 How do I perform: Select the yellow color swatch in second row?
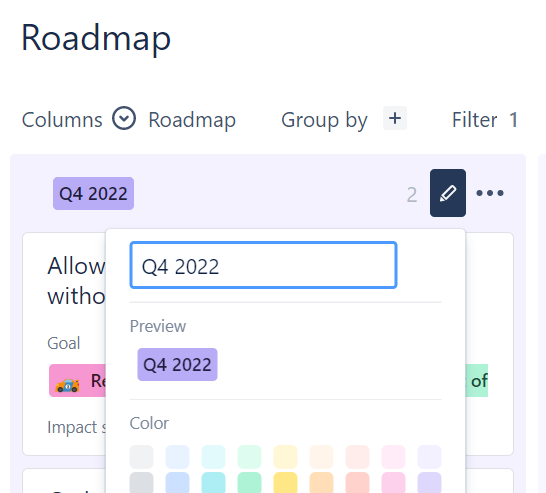(286, 483)
